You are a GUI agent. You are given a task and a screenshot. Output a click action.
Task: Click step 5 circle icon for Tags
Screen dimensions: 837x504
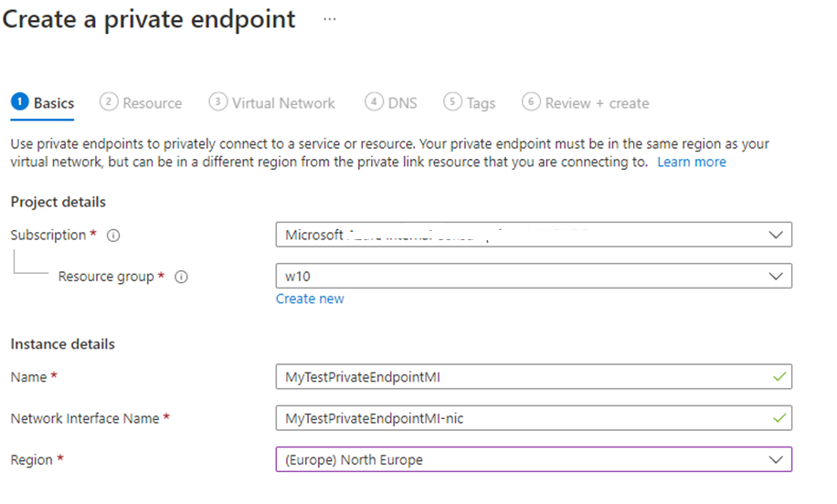coord(452,102)
